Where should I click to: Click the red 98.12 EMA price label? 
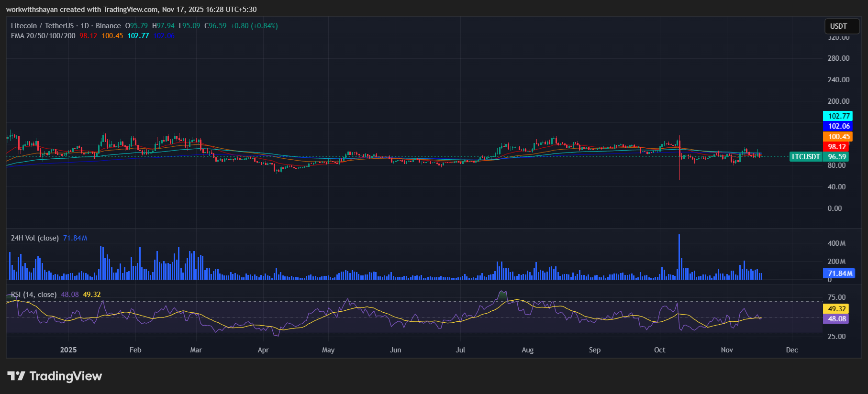pyautogui.click(x=836, y=147)
